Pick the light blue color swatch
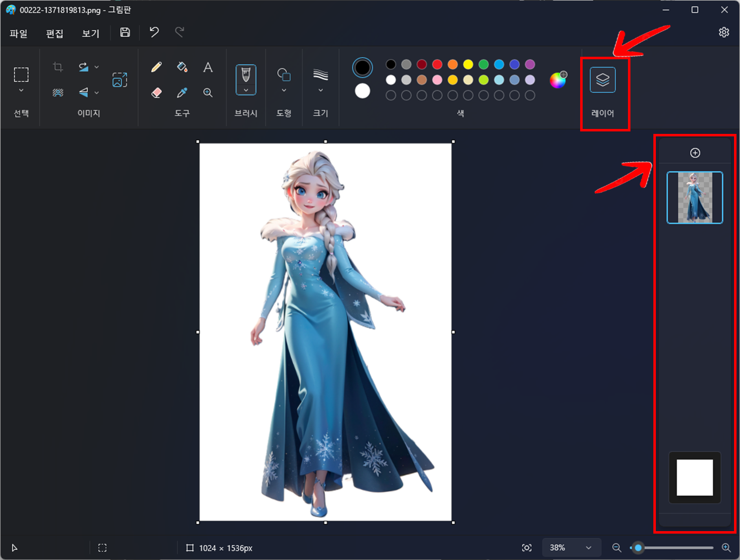Screen dimensions: 740x560 point(499,80)
